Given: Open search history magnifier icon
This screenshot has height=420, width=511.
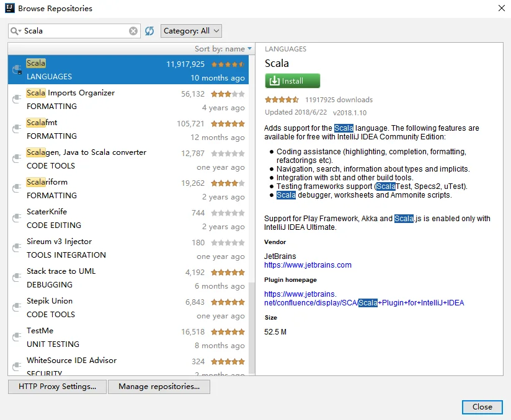Looking at the screenshot, I should click(x=16, y=31).
